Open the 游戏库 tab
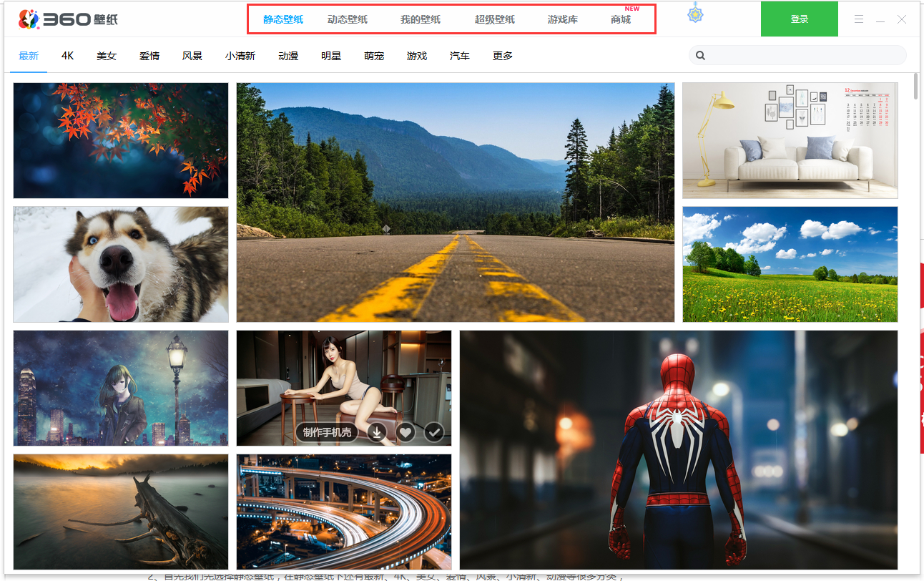 [x=563, y=19]
